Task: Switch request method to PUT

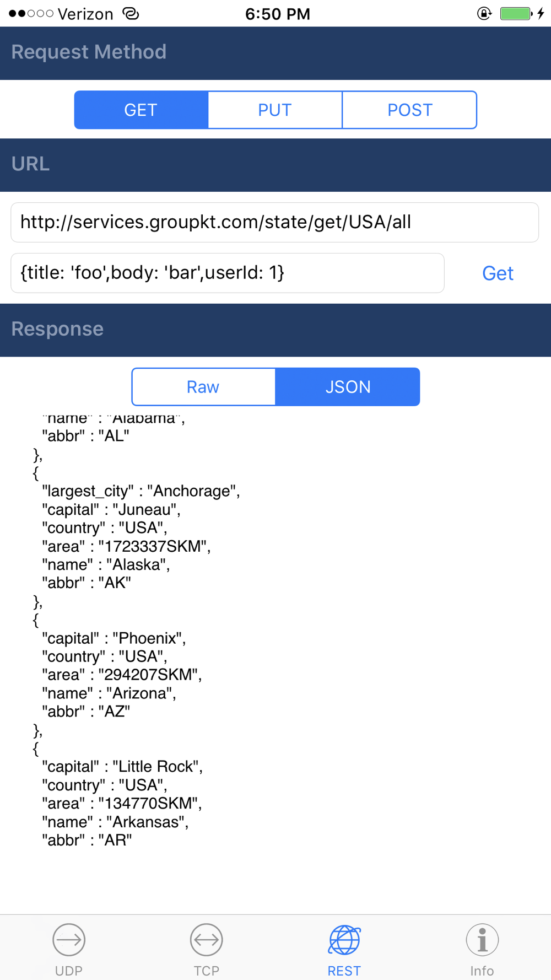Action: click(x=275, y=110)
